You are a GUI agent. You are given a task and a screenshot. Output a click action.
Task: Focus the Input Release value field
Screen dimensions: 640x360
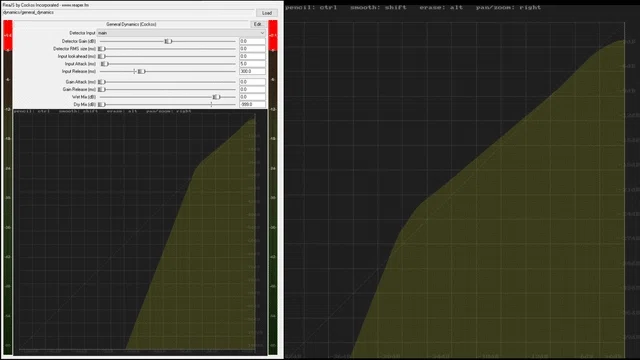252,71
